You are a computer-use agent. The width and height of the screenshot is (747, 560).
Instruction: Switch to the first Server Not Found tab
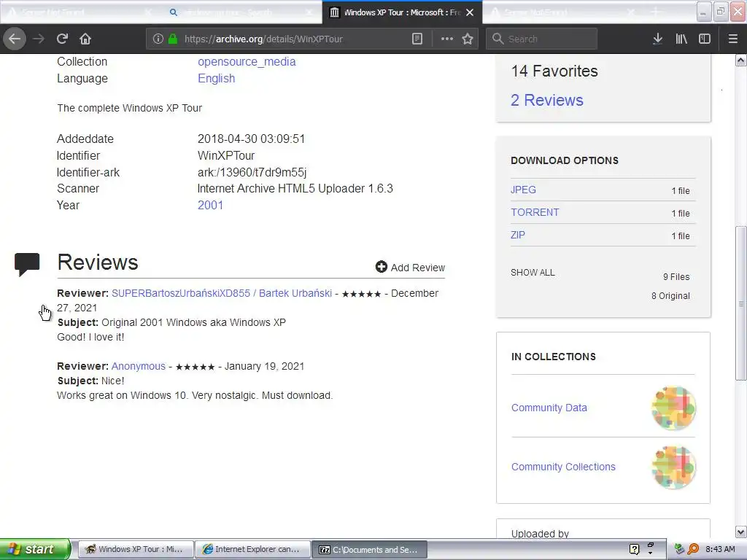point(80,12)
